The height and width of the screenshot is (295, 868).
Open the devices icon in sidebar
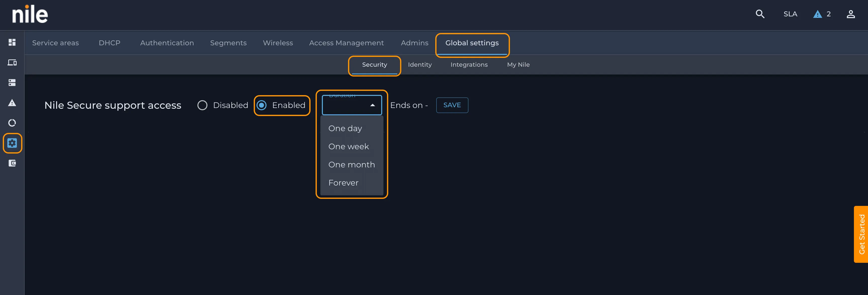coord(12,62)
